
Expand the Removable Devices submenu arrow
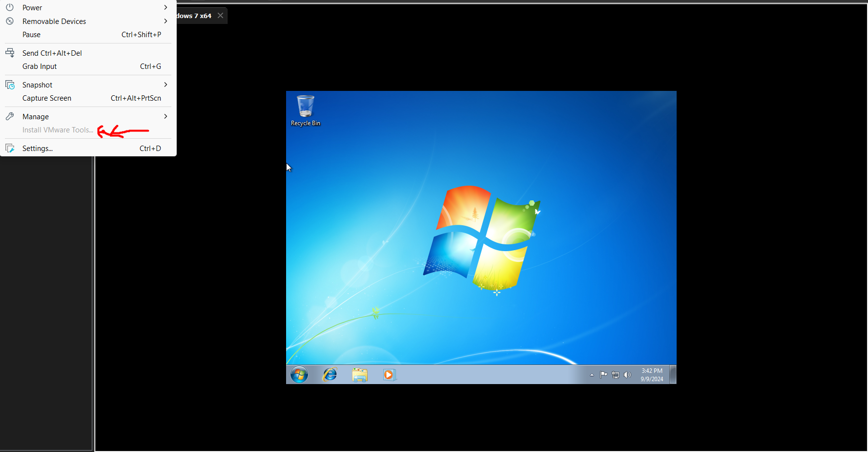point(166,21)
